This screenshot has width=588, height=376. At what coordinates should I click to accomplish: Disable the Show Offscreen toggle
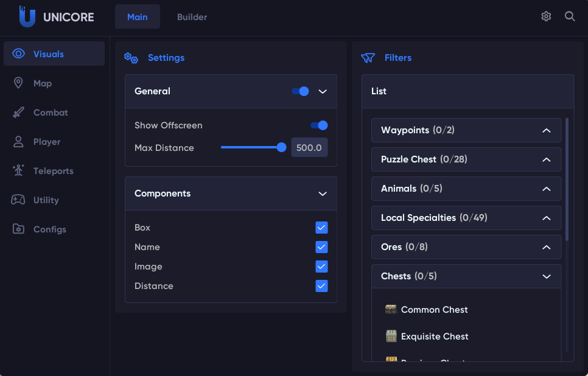320,125
